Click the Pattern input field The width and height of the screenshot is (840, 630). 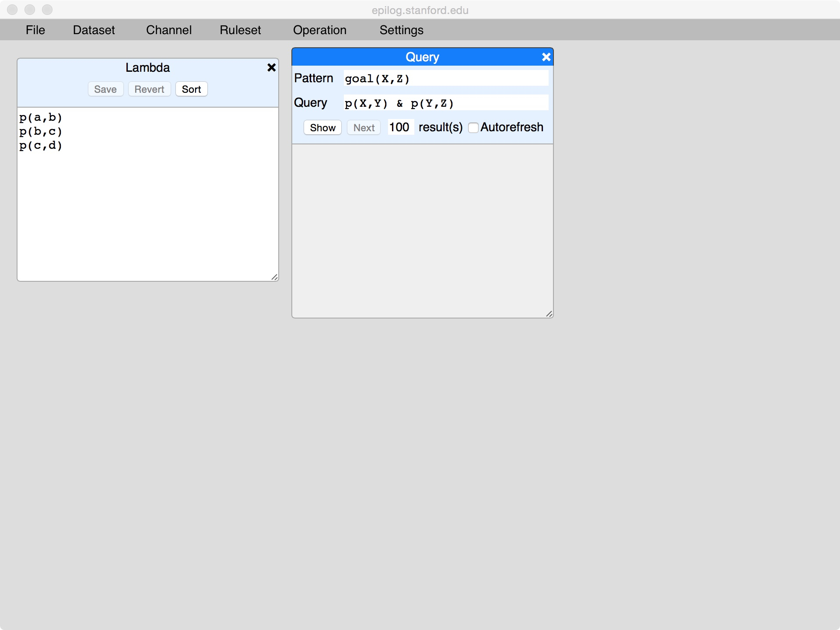(x=445, y=78)
